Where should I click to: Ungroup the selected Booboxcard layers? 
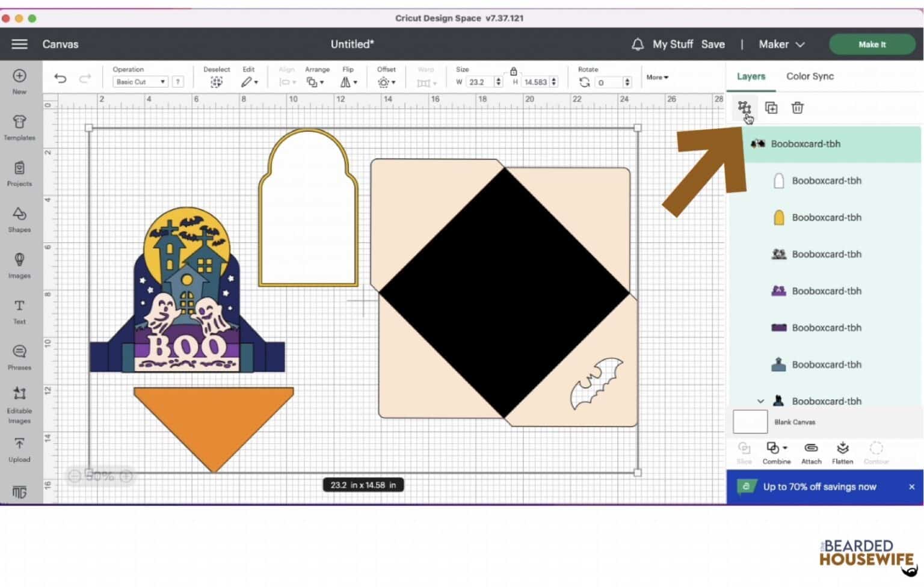click(x=745, y=107)
